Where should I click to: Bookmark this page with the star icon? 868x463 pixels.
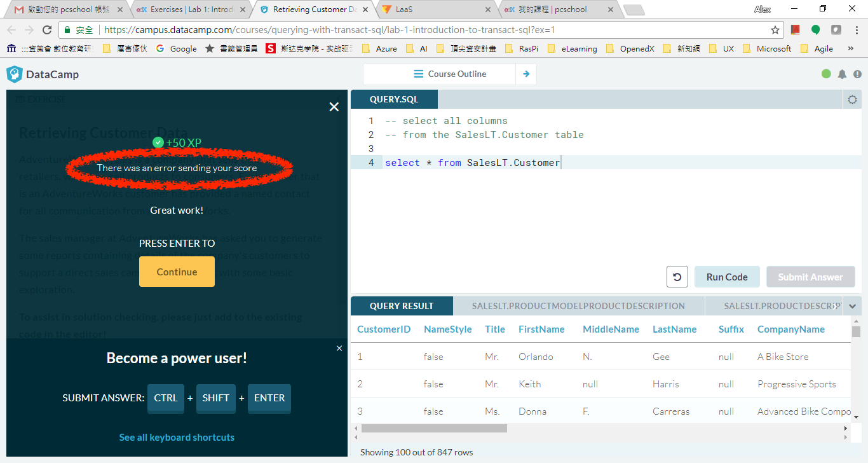[775, 29]
